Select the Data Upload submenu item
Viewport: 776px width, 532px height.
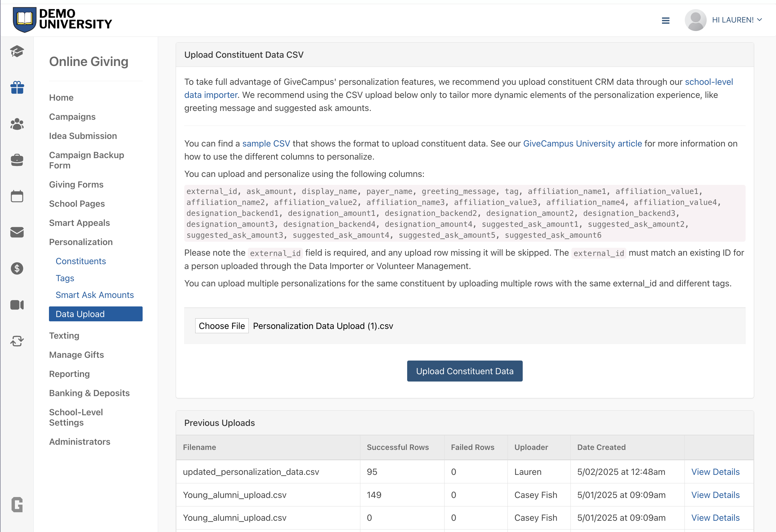pos(95,314)
